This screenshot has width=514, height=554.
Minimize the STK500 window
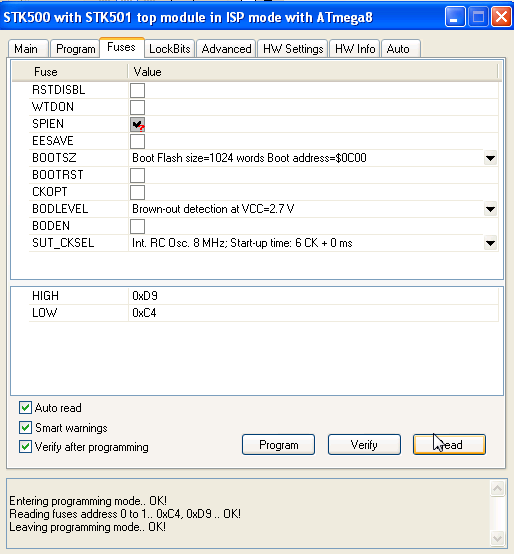pyautogui.click(x=455, y=17)
